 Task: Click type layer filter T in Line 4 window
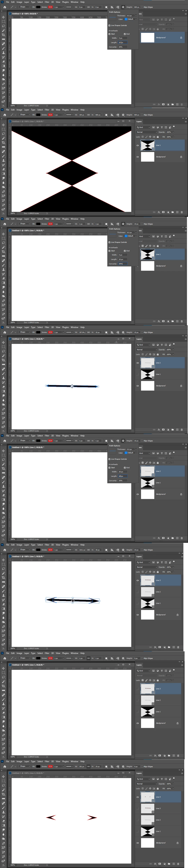[x=162, y=779]
